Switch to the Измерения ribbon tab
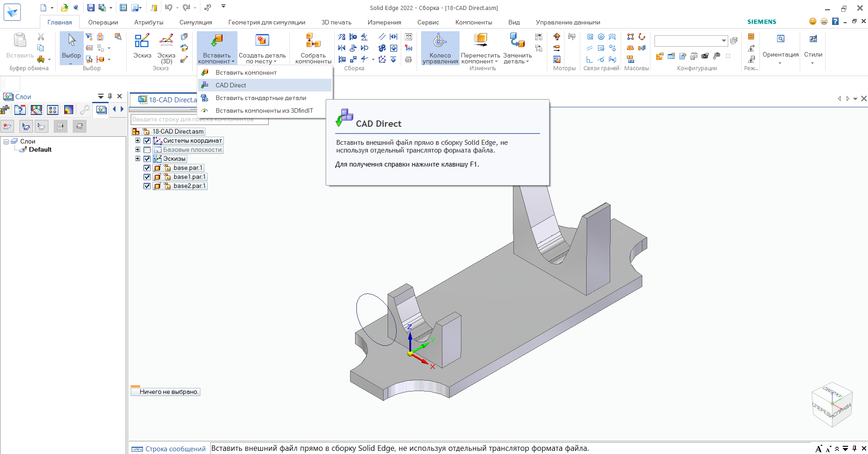Viewport: 868px width, 454px height. pos(384,22)
